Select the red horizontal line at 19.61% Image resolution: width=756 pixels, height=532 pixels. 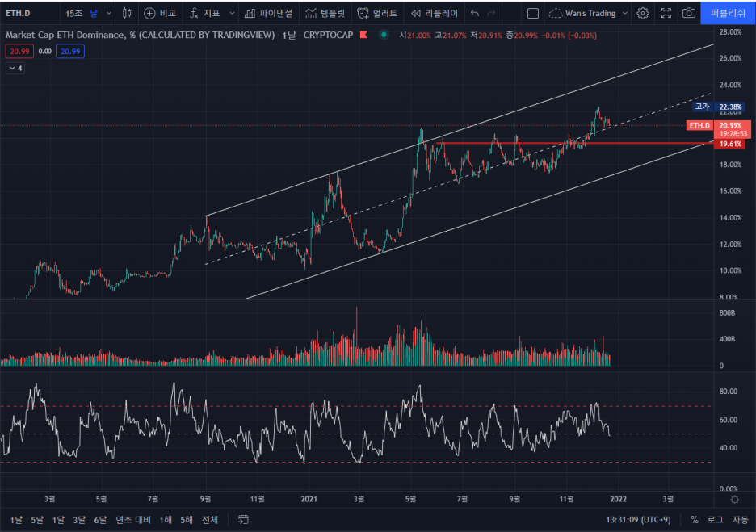(x=575, y=143)
